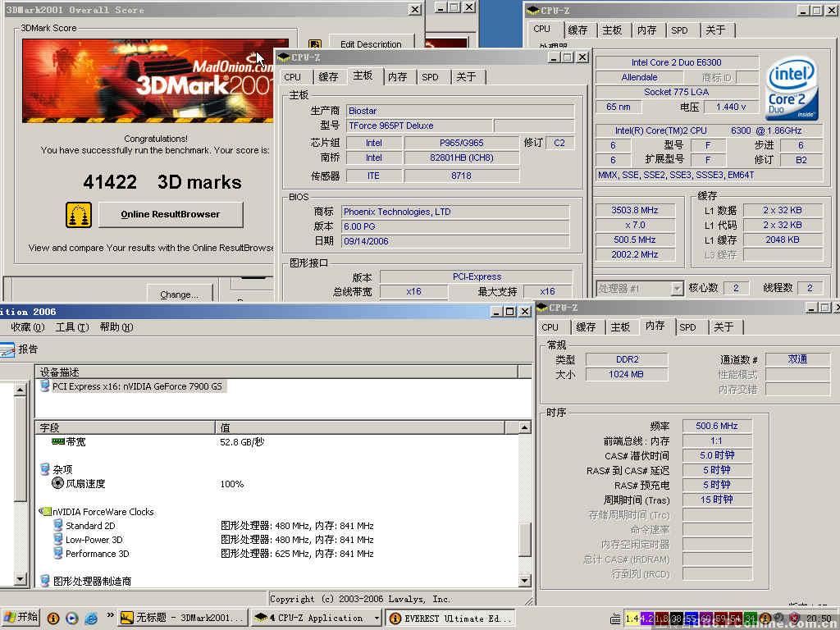
Task: Open 关于 tab in mainboard CPU-Z window
Action: 466,77
